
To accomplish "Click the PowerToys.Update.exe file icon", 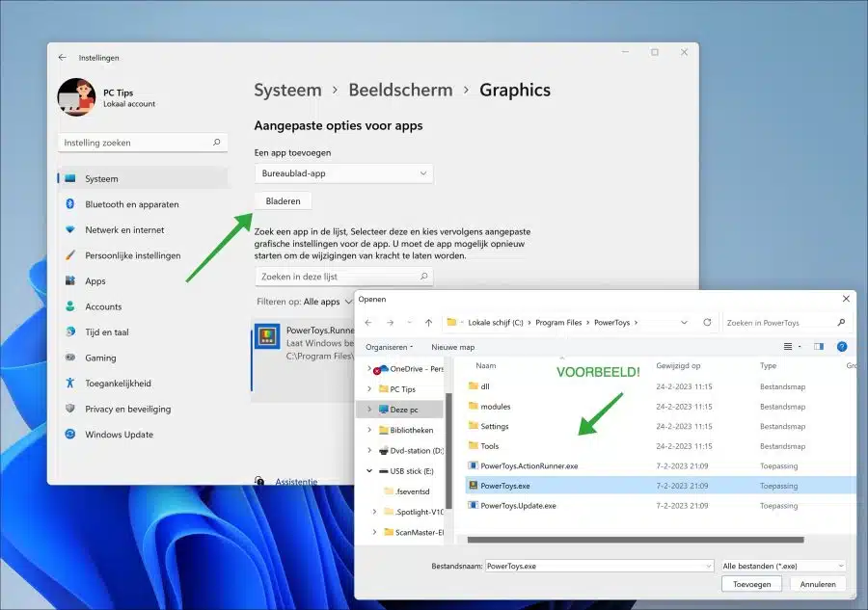I will click(x=474, y=506).
